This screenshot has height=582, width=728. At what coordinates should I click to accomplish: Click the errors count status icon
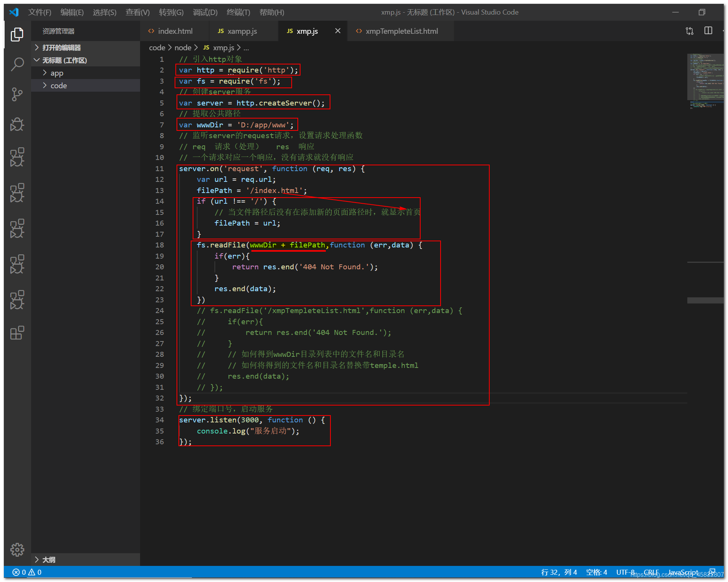[19, 572]
